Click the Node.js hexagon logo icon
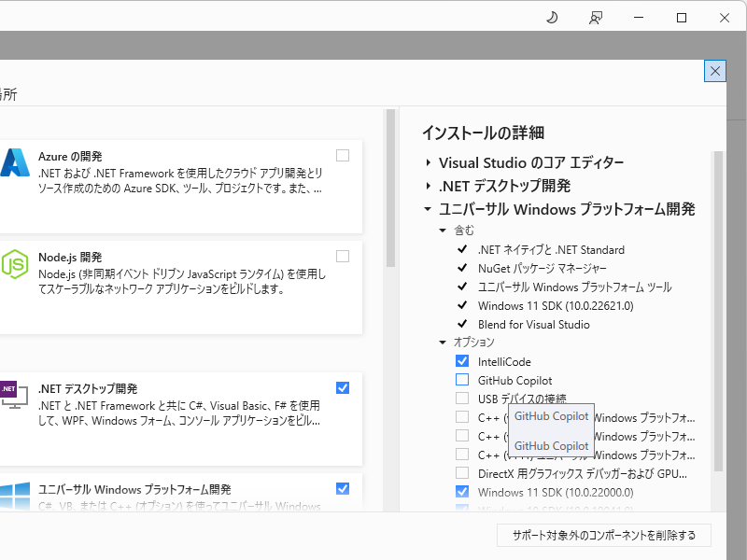This screenshot has height=560, width=747. pyautogui.click(x=14, y=264)
